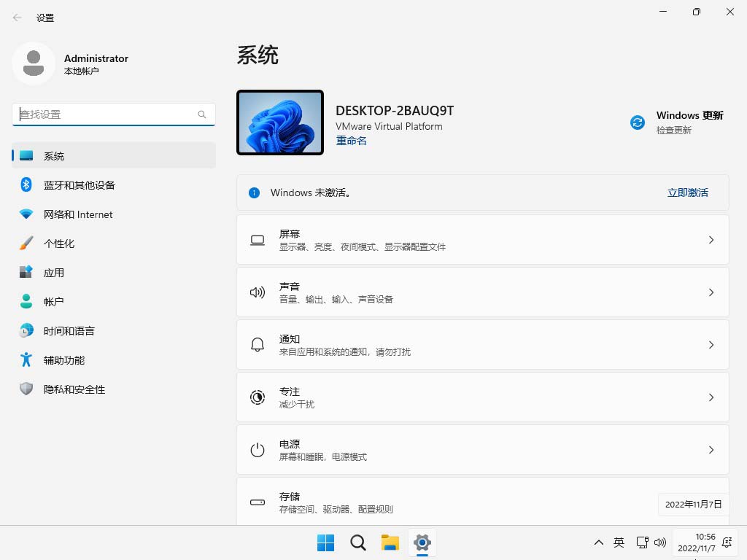Screen dimensions: 747x560
Task: Expand the Display settings chevron
Action: coord(711,240)
